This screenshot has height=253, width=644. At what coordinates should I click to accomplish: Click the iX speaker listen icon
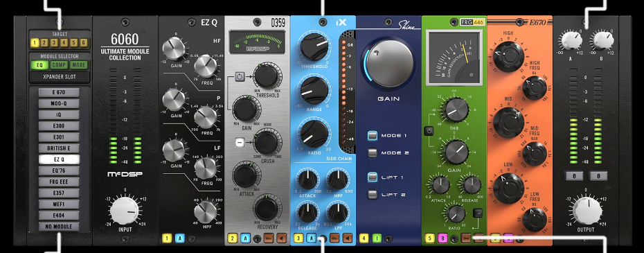(348, 238)
